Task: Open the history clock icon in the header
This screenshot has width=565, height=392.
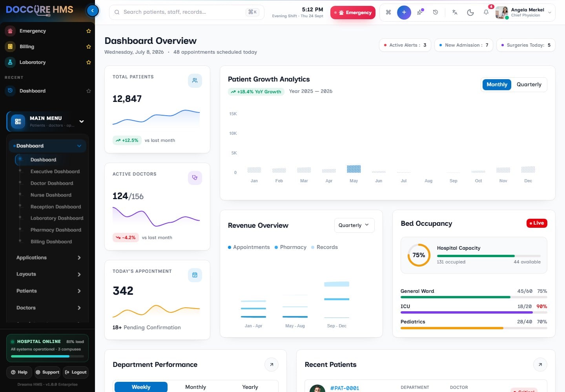Action: tap(436, 12)
